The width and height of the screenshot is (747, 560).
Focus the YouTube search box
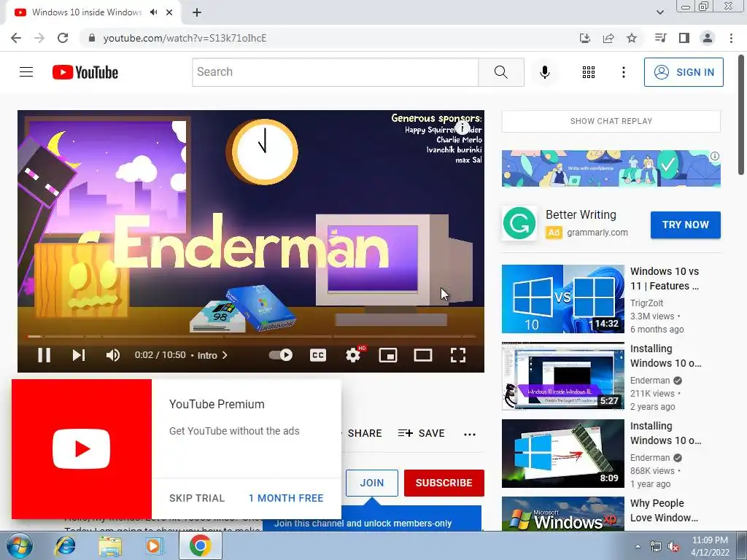click(336, 72)
